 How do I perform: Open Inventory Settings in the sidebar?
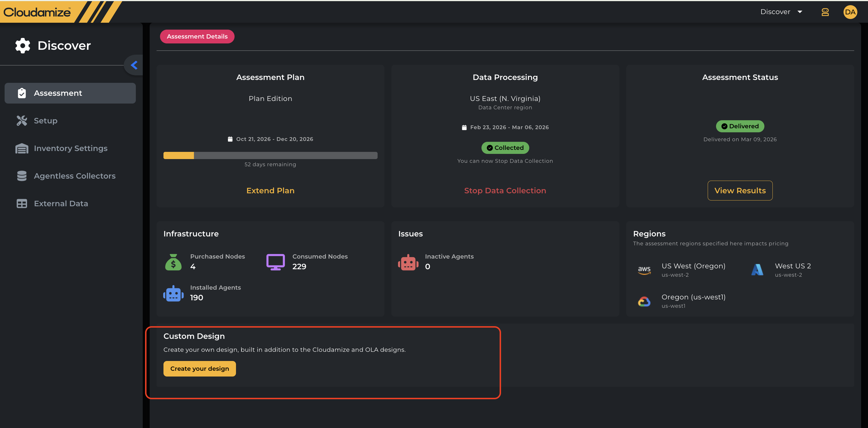tap(70, 148)
